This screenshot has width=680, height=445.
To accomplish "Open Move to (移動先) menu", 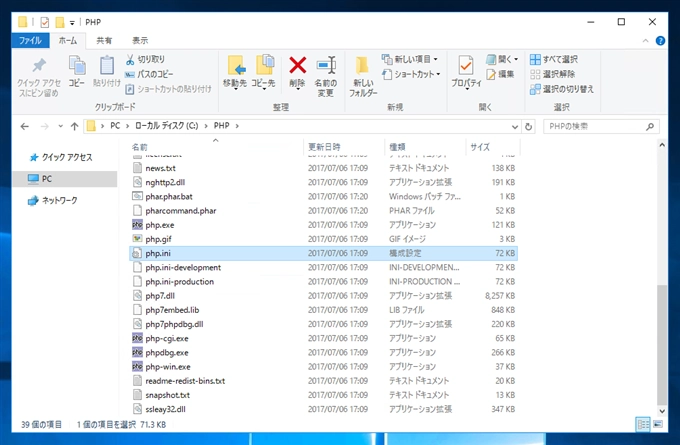I will click(235, 72).
